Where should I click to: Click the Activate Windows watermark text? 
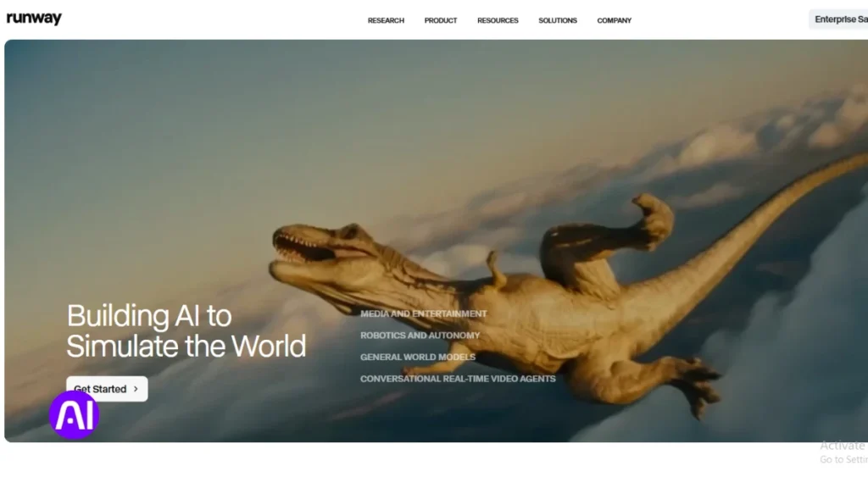(x=843, y=445)
